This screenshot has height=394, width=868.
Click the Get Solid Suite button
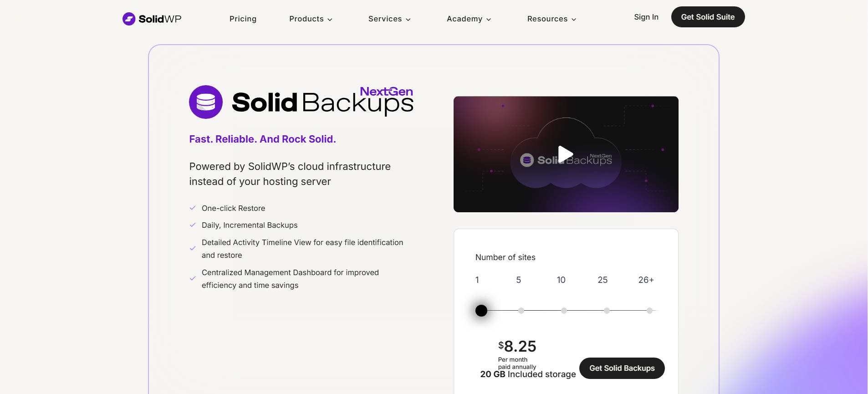click(708, 17)
